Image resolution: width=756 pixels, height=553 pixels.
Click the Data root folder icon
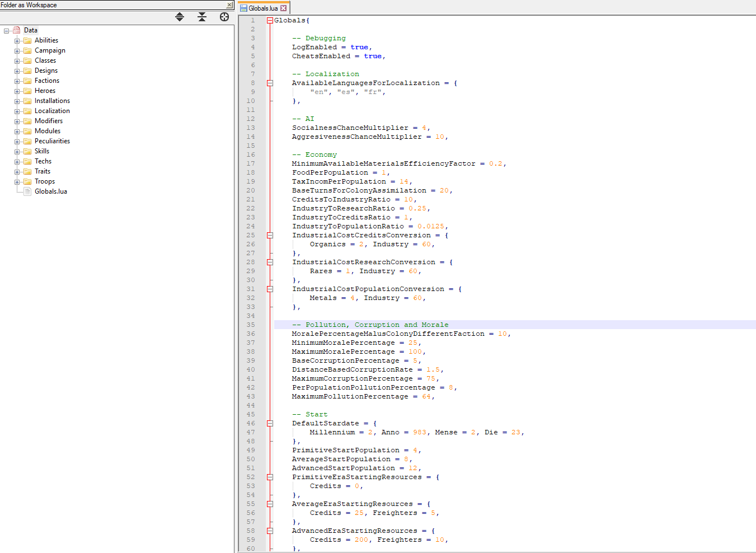(x=17, y=30)
